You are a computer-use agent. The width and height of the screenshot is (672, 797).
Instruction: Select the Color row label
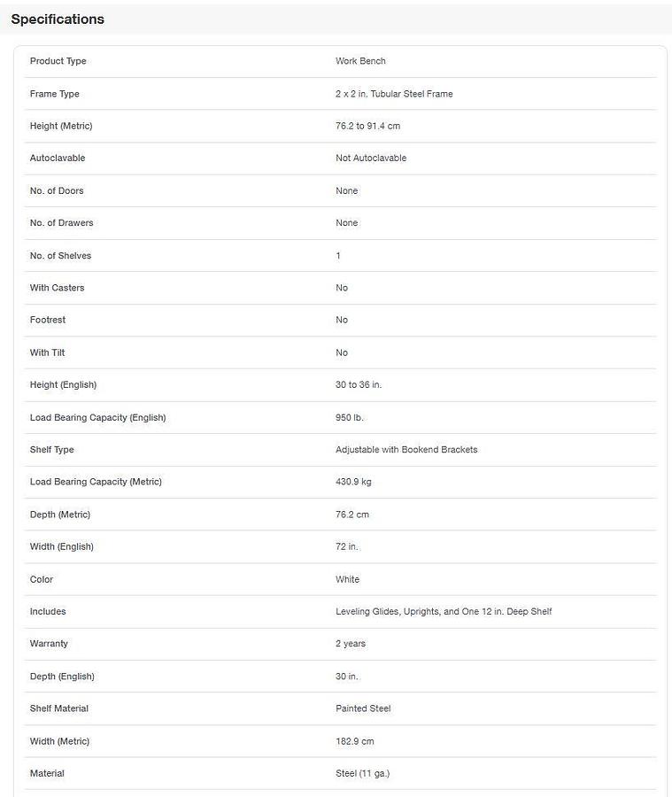click(42, 579)
